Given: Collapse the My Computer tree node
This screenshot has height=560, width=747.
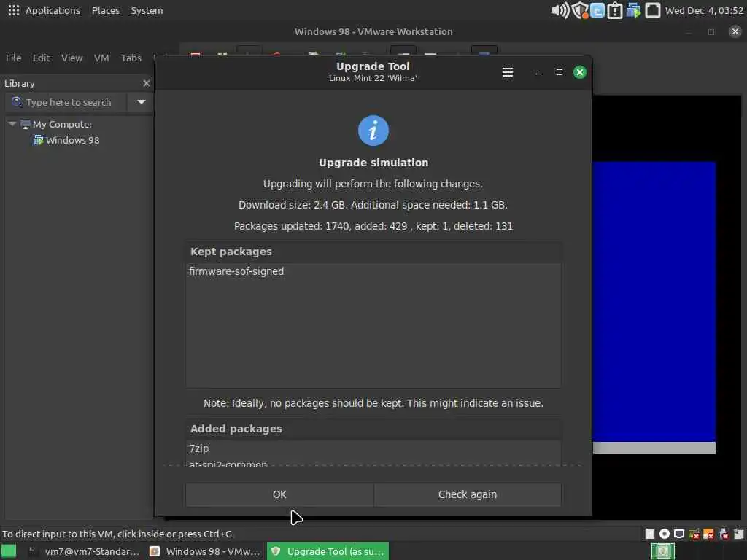Looking at the screenshot, I should 12,124.
